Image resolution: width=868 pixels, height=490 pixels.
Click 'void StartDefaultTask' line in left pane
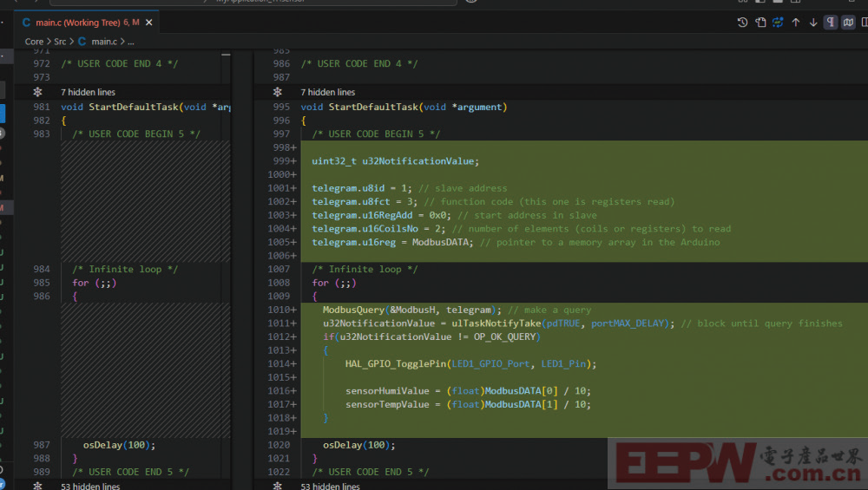tap(146, 107)
